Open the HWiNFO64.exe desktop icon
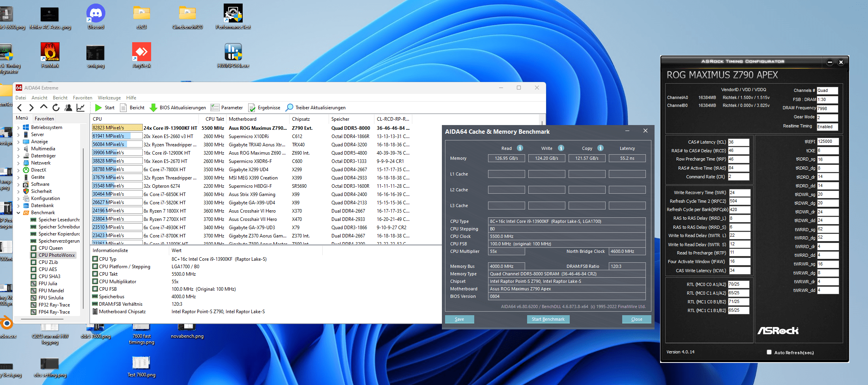This screenshot has width=868, height=385. pyautogui.click(x=233, y=55)
